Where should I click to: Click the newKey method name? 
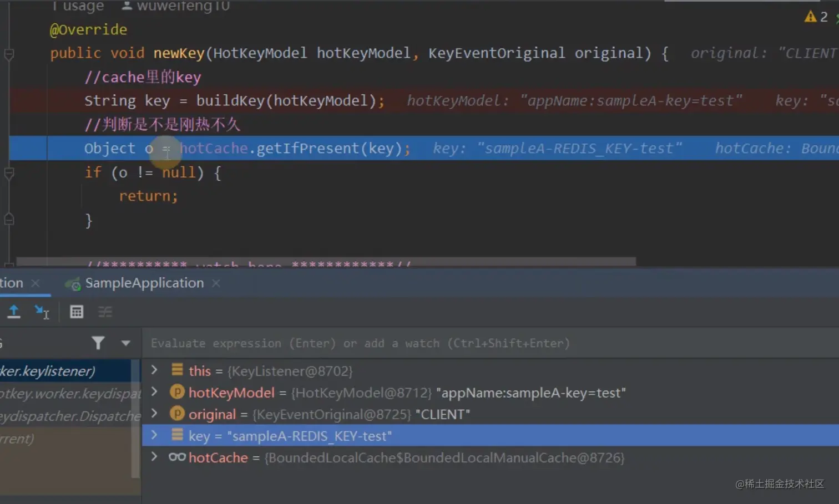click(179, 53)
